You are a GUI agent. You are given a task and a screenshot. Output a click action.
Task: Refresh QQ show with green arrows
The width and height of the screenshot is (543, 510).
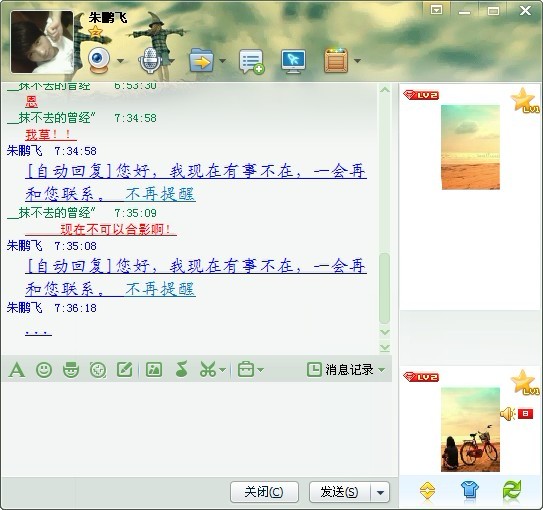tap(511, 490)
